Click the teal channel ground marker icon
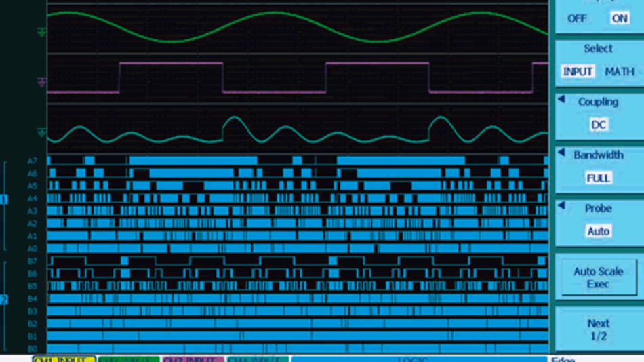 (42, 132)
